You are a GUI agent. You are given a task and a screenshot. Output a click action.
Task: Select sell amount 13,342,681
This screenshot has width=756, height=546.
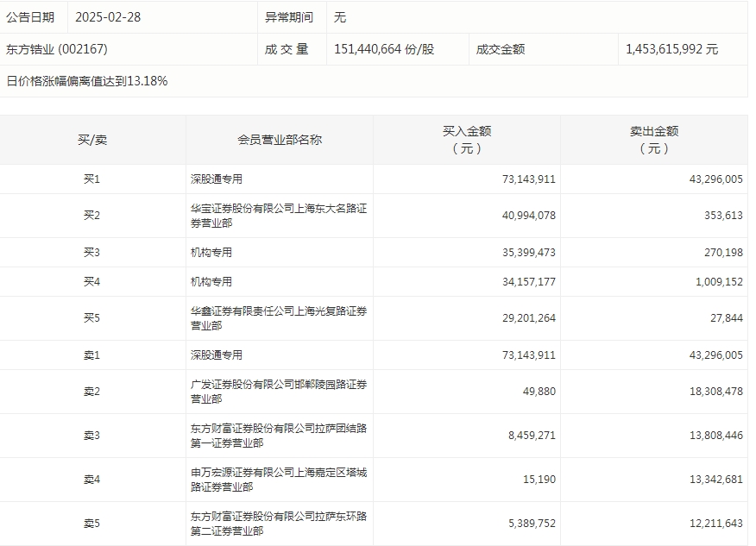pos(716,480)
